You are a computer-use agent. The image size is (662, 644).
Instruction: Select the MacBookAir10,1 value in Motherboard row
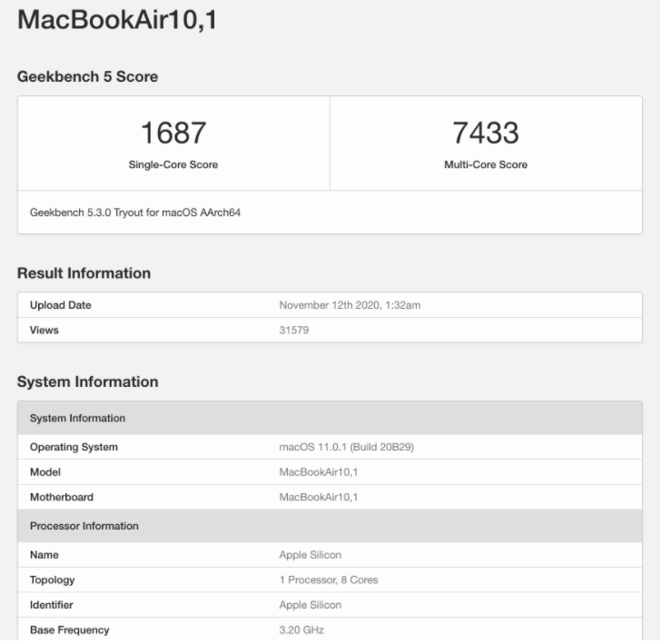(x=319, y=497)
